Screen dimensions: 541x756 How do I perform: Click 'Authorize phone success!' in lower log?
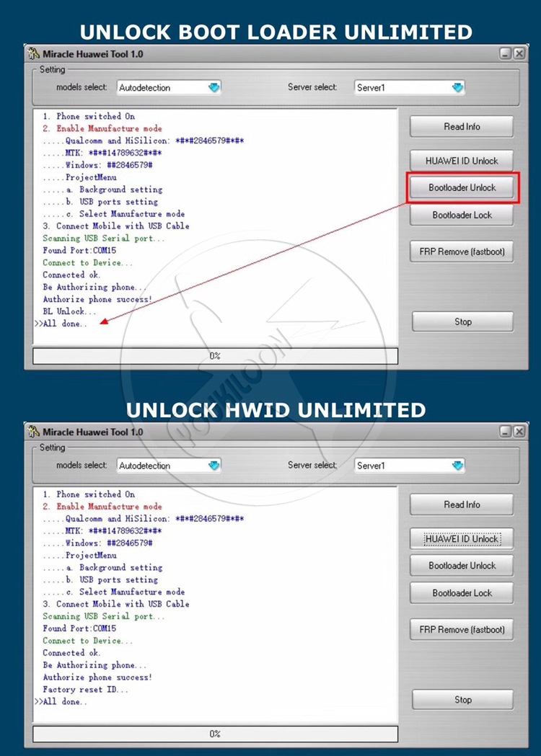point(97,677)
